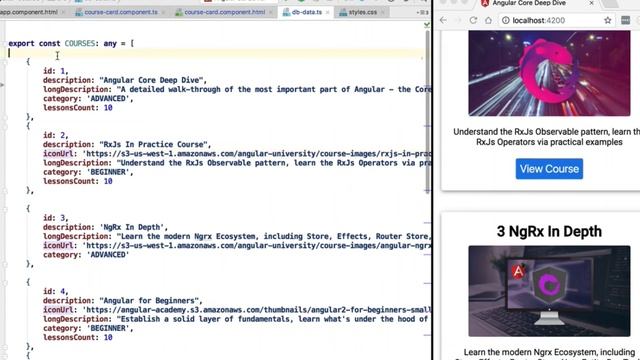Screen dimensions: 640x360
Task: Click the 'Understand the RxJs Observable pattern' page text
Action: [547, 137]
